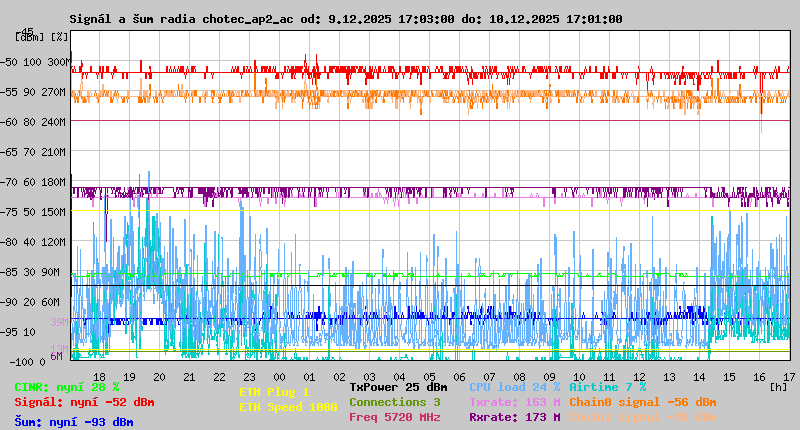Click the TxPower 25 dBm label
The width and height of the screenshot is (800, 430).
398,387
